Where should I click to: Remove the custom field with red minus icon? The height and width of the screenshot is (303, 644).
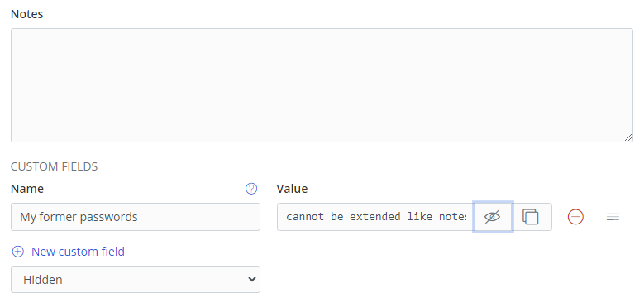click(x=575, y=217)
